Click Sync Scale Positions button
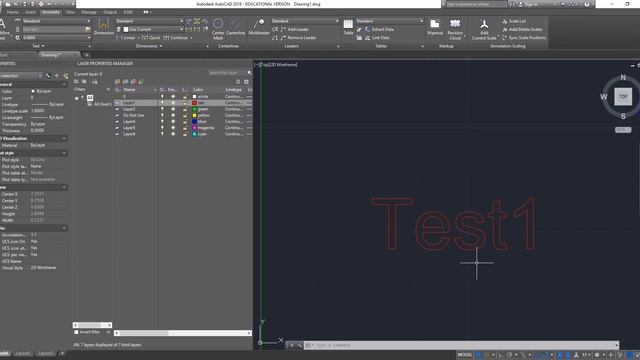 click(x=524, y=38)
